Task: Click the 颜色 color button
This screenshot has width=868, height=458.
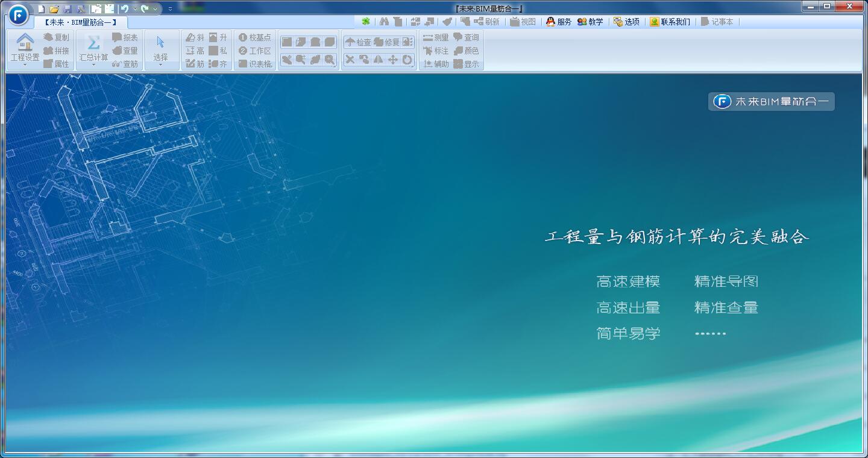Action: pyautogui.click(x=467, y=51)
